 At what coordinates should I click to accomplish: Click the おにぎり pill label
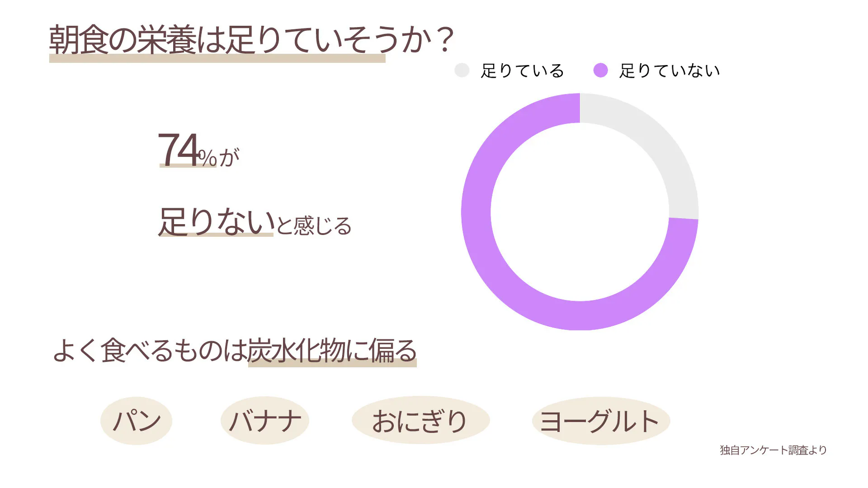420,421
